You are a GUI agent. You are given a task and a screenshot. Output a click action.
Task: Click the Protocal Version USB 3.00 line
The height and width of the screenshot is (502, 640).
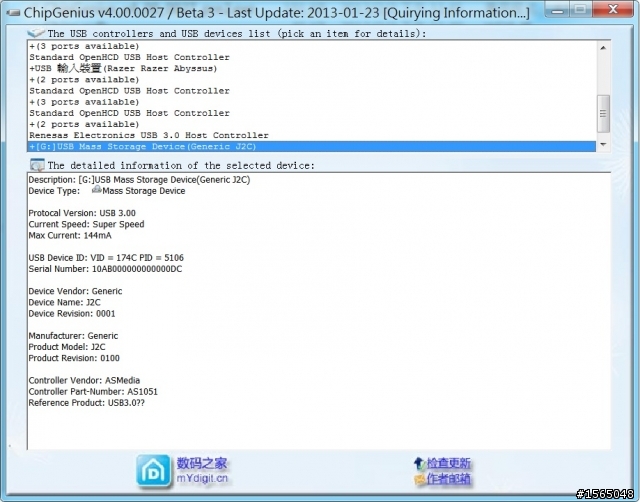click(82, 213)
